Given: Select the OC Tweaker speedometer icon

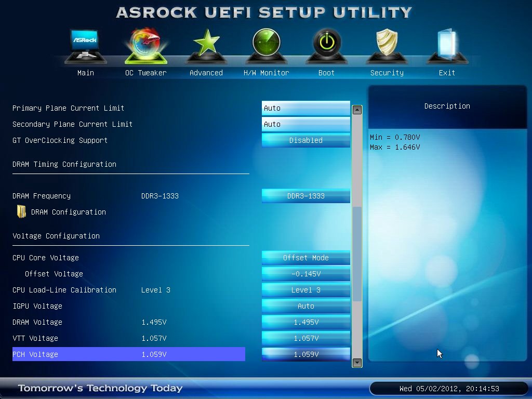Looking at the screenshot, I should [x=146, y=46].
